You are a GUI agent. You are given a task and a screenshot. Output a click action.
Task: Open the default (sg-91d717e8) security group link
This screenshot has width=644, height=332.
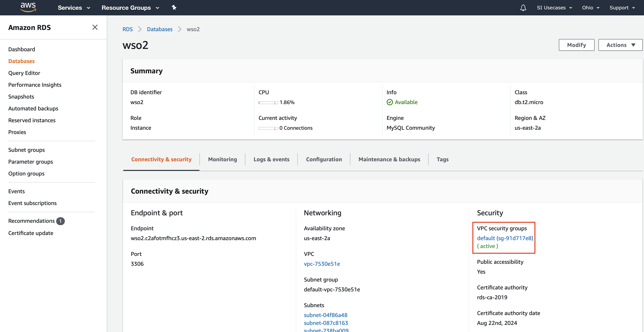point(505,238)
